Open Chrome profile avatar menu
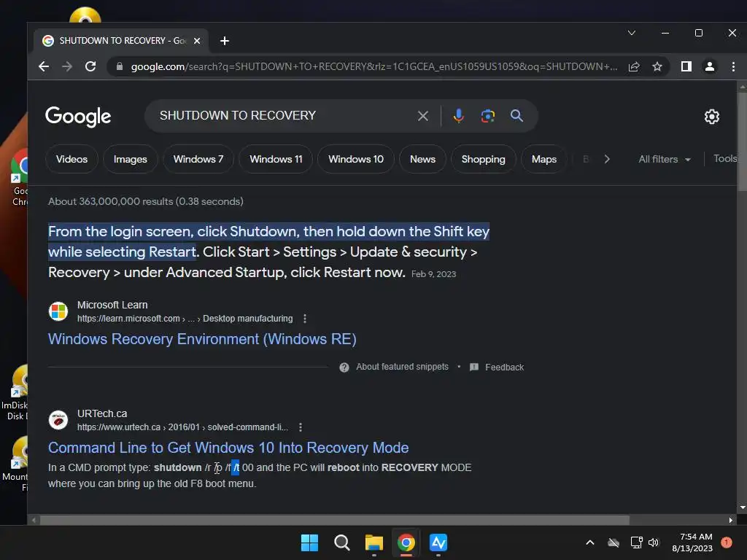Image resolution: width=747 pixels, height=560 pixels. click(x=709, y=66)
